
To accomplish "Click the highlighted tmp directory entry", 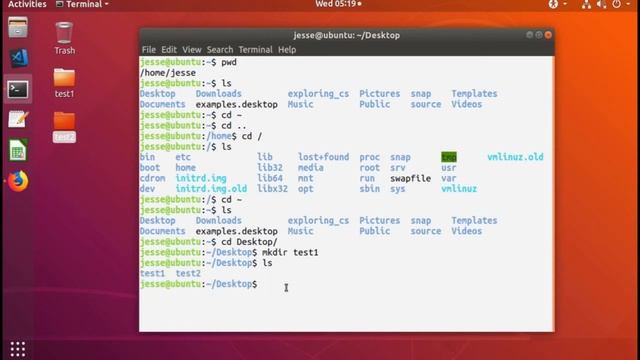I will tap(449, 157).
